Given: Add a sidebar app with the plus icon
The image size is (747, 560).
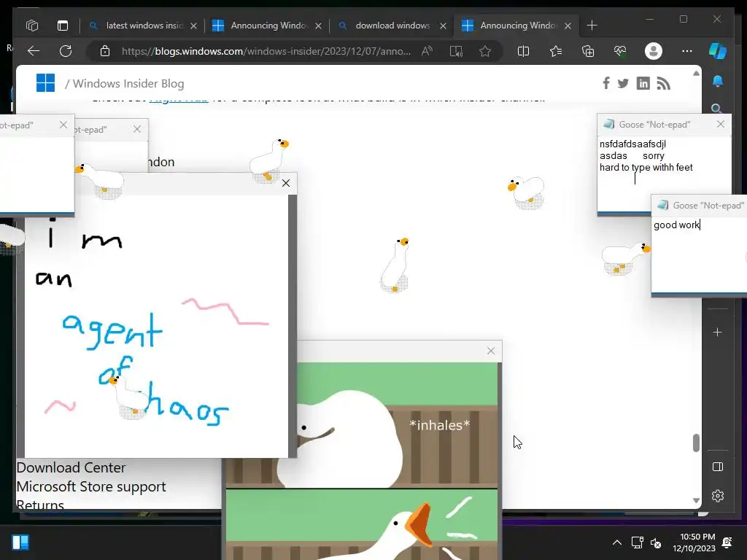Looking at the screenshot, I should [x=718, y=332].
